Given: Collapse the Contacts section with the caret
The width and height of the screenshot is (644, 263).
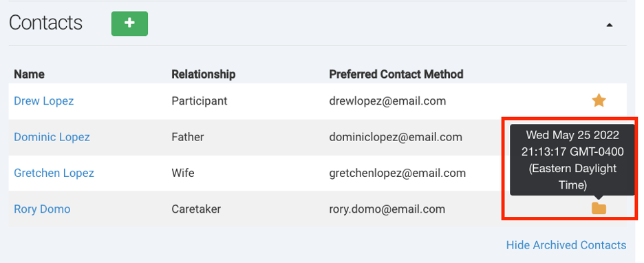Looking at the screenshot, I should 610,25.
